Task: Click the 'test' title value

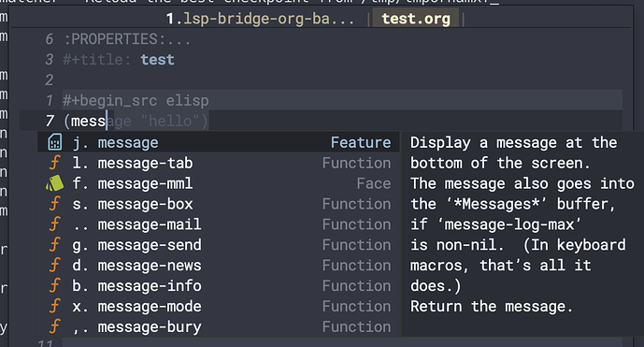Action: tap(157, 60)
